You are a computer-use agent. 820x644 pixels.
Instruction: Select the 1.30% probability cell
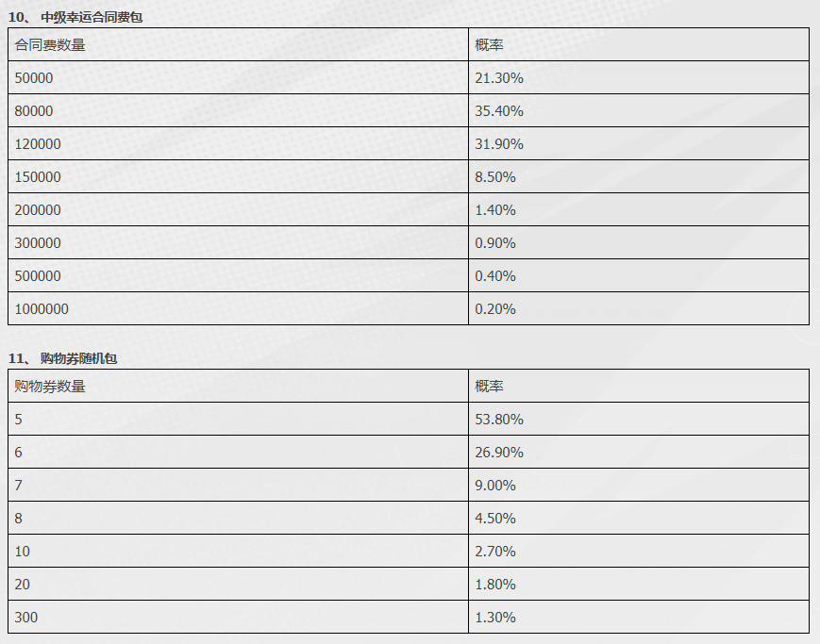(x=639, y=617)
